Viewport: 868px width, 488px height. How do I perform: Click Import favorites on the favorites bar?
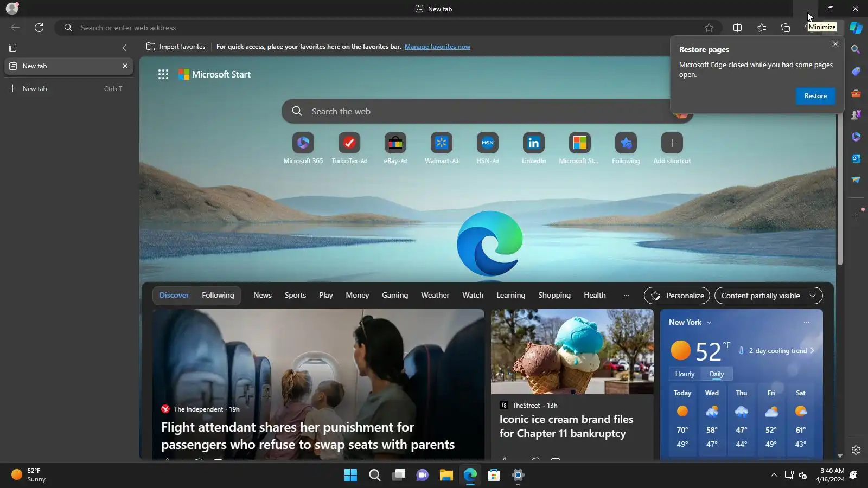pos(176,47)
